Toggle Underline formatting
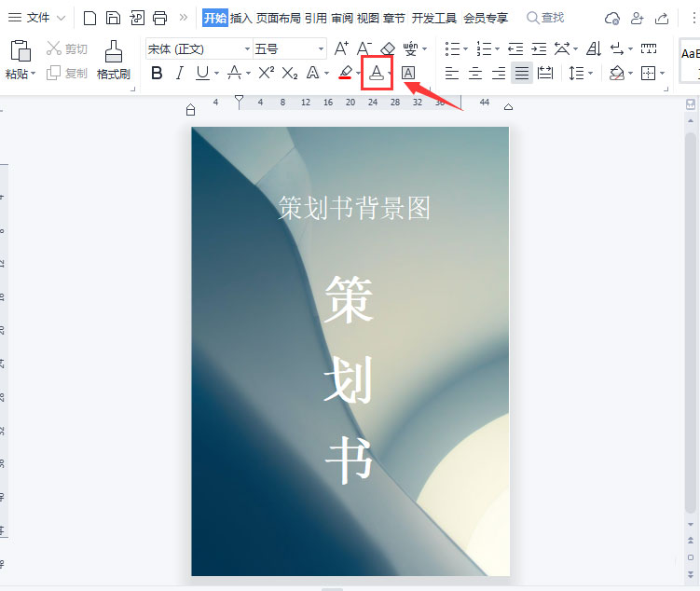The image size is (700, 591). click(202, 73)
